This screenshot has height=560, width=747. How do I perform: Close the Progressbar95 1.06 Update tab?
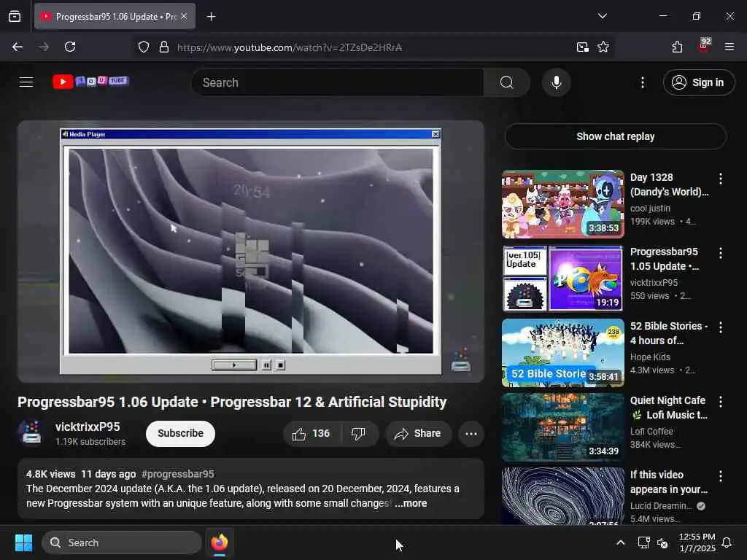pos(184,16)
